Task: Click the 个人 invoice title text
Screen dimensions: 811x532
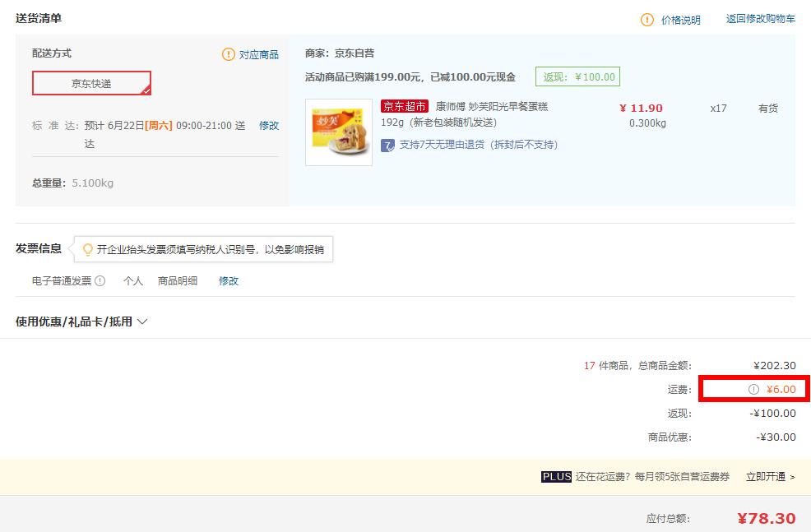Action: coord(133,280)
